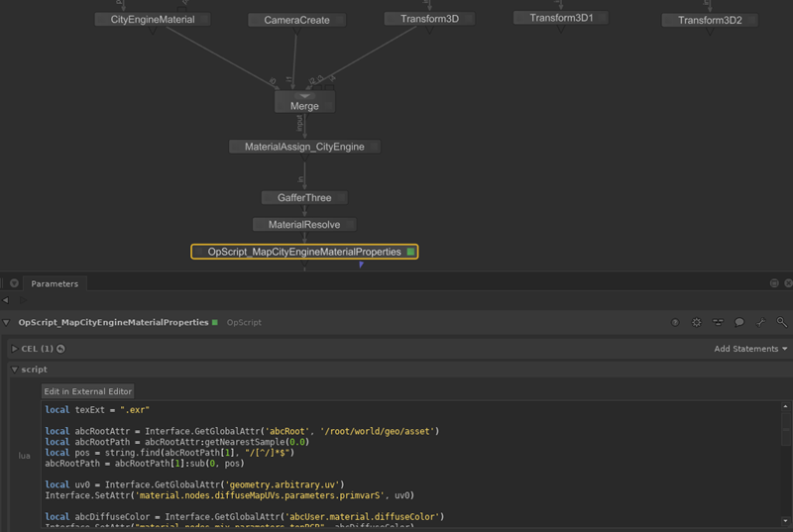Open the node comment speech bubble icon
The width and height of the screenshot is (793, 532).
click(x=739, y=322)
